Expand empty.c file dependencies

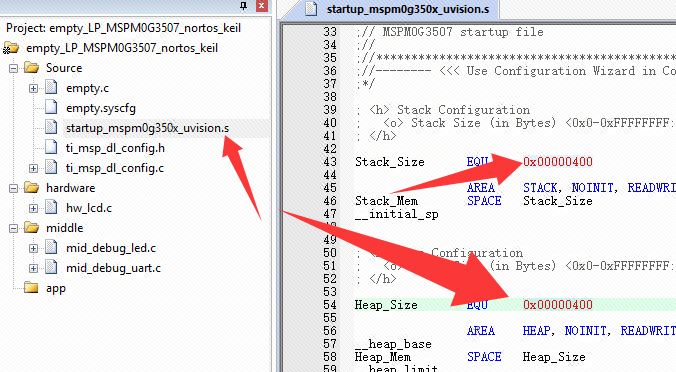tap(33, 88)
